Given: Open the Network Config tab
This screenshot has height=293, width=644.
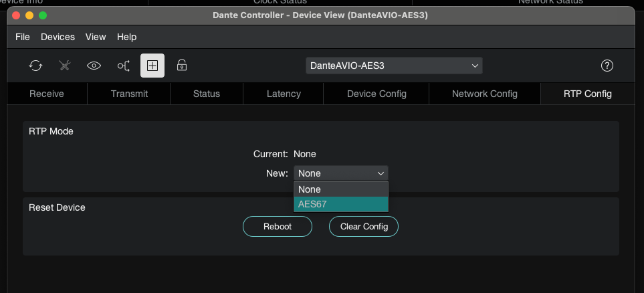Looking at the screenshot, I should (484, 94).
